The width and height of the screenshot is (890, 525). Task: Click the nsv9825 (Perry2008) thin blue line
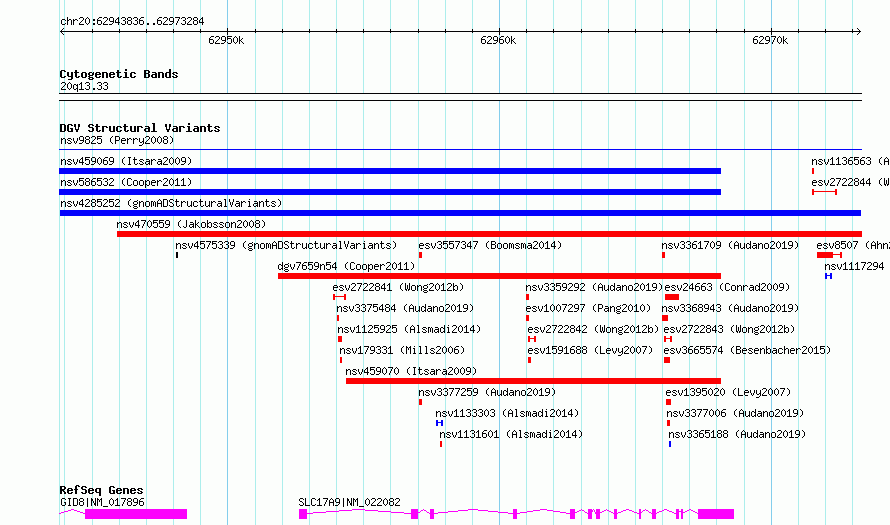460,150
